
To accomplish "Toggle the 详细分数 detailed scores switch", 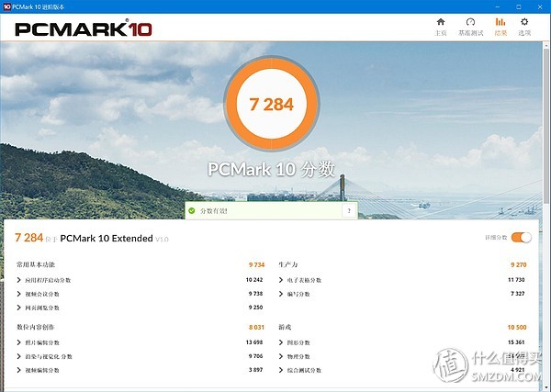I will tap(521, 238).
